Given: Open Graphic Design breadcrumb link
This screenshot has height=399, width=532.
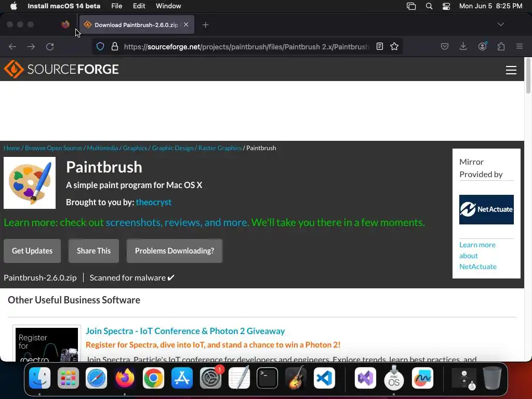Looking at the screenshot, I should click(172, 148).
